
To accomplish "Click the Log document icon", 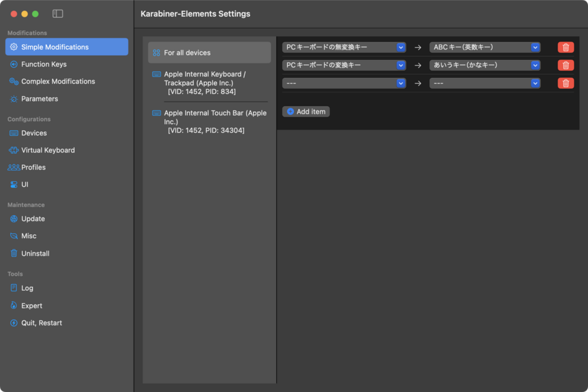I will point(14,288).
